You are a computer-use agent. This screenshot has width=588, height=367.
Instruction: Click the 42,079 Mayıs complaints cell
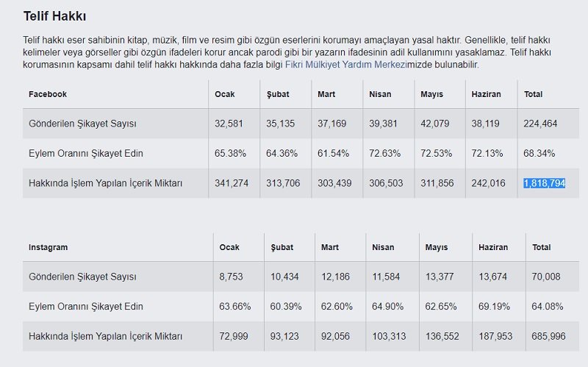click(434, 124)
